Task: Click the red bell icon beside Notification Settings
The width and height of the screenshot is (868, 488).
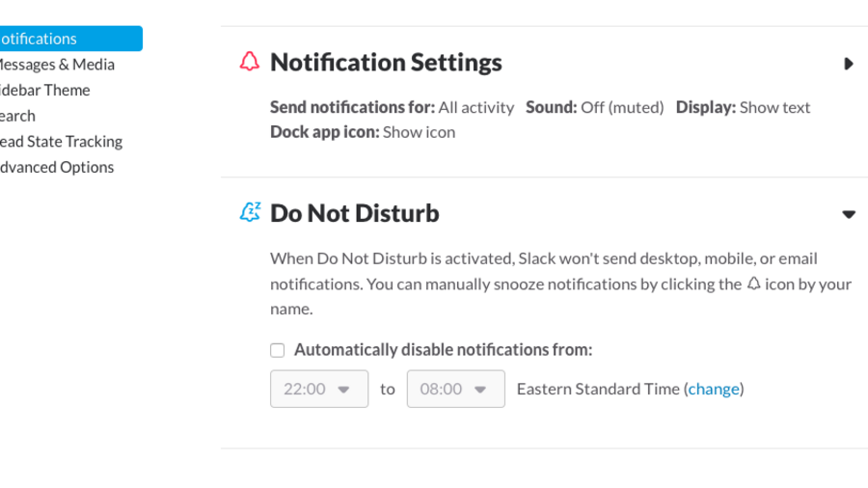Action: (250, 63)
